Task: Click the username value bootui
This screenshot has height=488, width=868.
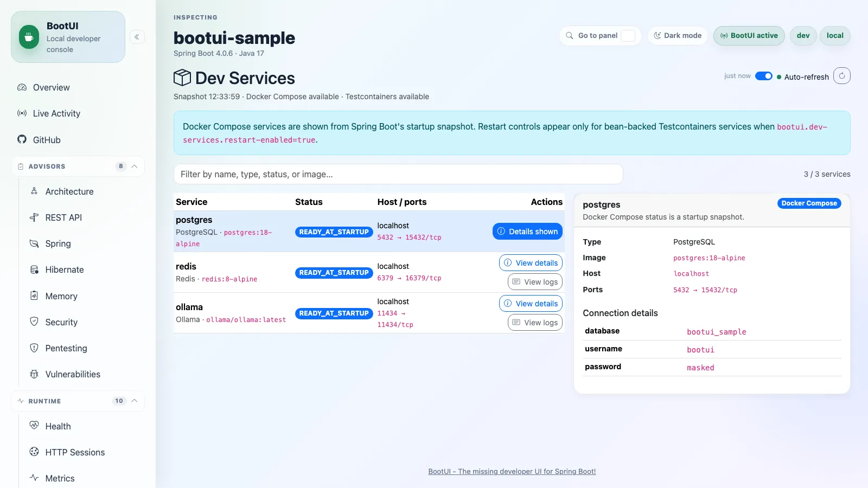Action: click(700, 350)
